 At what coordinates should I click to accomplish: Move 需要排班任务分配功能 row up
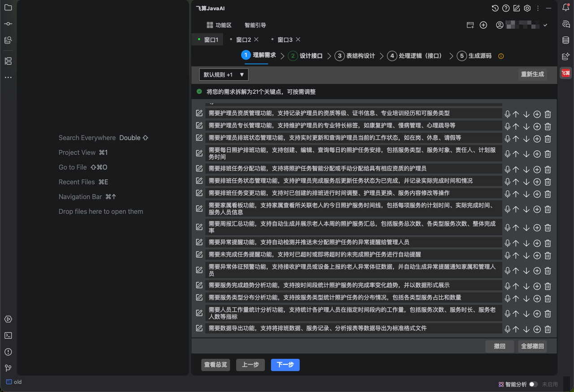coord(516,170)
